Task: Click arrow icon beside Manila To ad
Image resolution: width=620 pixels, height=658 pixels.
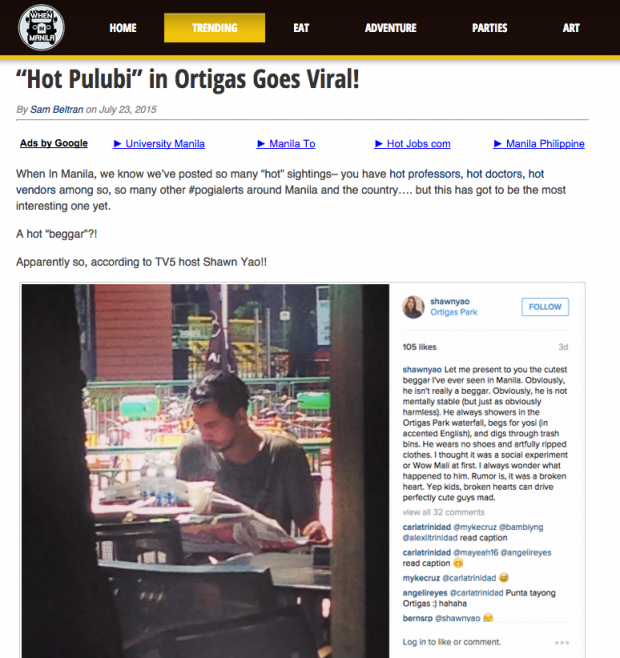Action: pos(261,144)
